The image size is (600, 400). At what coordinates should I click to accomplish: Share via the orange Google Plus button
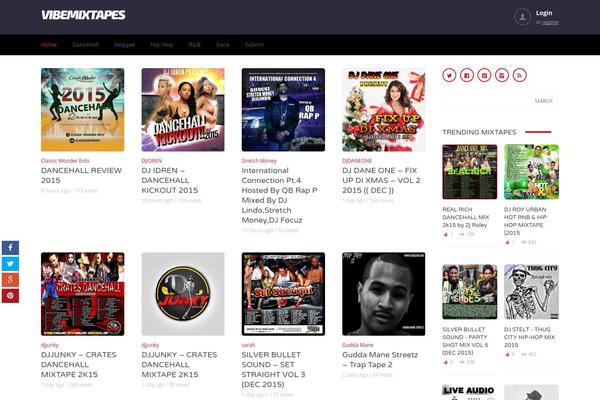pos(10,280)
